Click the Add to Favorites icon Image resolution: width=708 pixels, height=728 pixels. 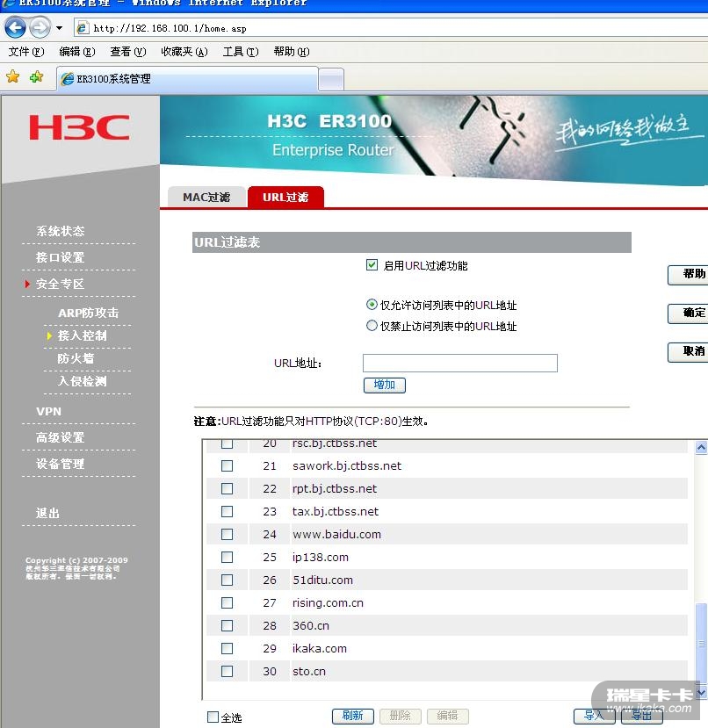[36, 76]
